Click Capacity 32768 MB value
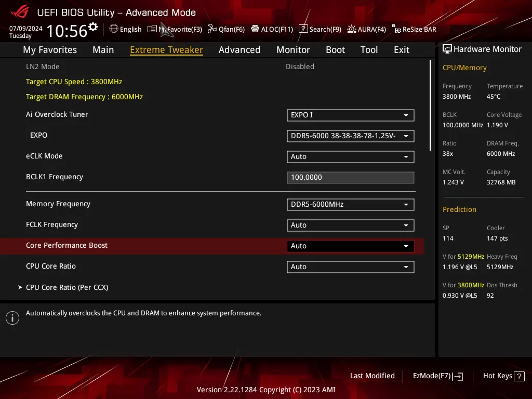This screenshot has height=399, width=532. point(501,182)
